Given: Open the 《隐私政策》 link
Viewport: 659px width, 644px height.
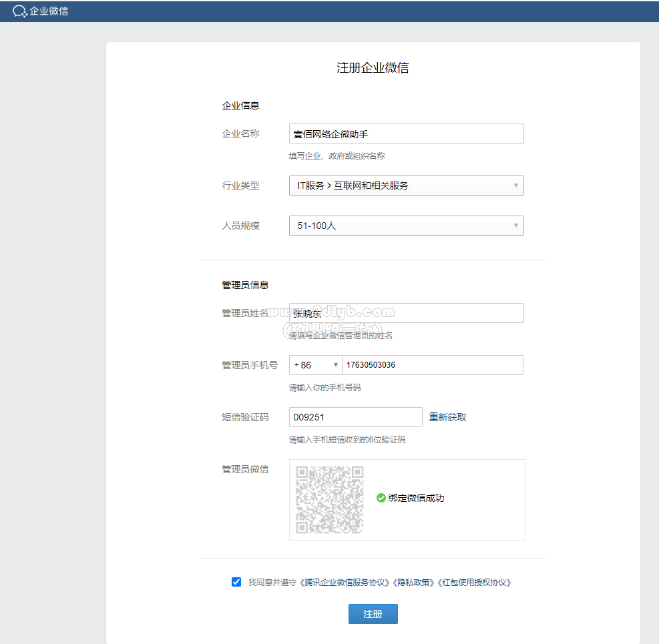Looking at the screenshot, I should pyautogui.click(x=413, y=582).
